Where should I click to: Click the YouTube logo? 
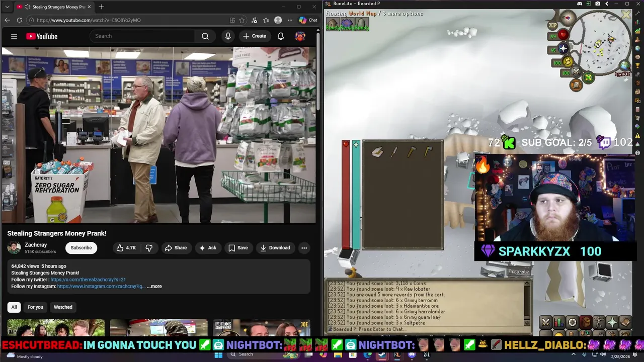click(x=42, y=36)
